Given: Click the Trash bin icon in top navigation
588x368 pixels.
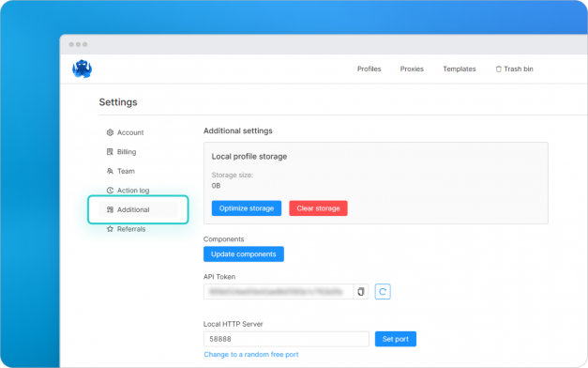Looking at the screenshot, I should pyautogui.click(x=498, y=69).
